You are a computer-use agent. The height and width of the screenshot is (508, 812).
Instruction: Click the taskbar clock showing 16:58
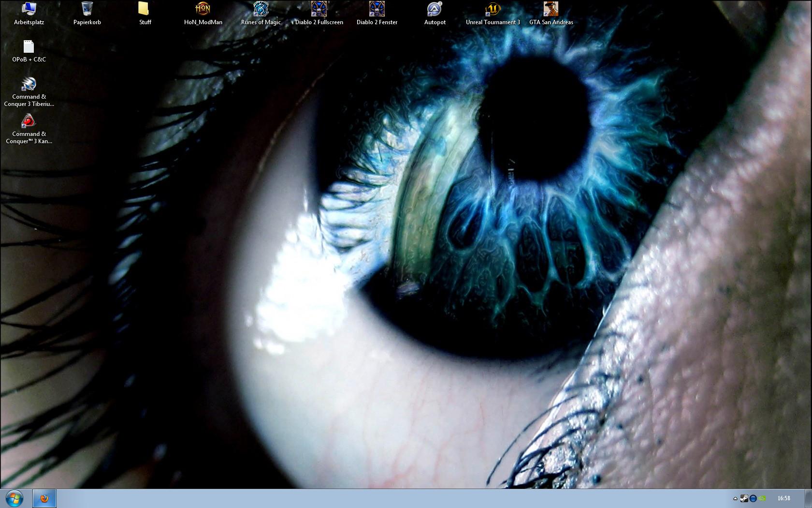tap(783, 498)
